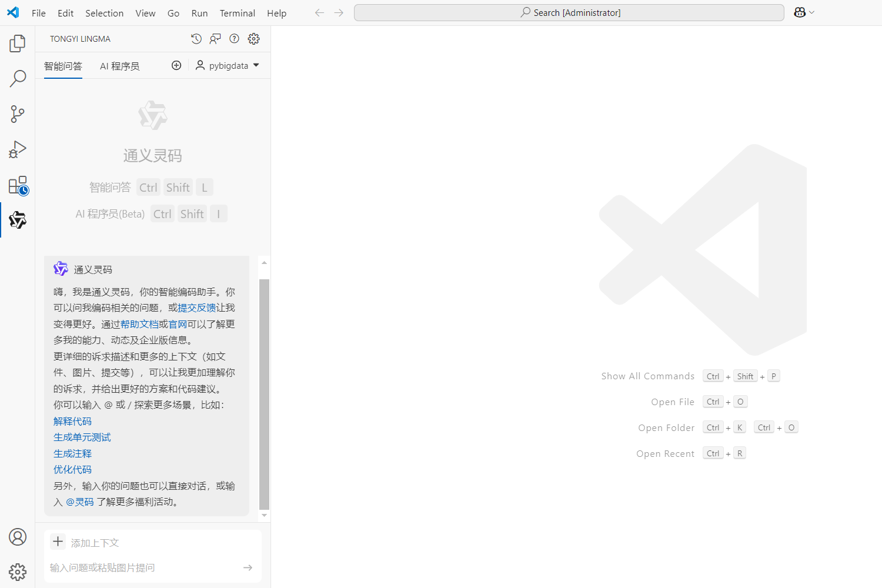The height and width of the screenshot is (588, 882).
Task: Open Tongyi Lingma settings gear icon
Action: point(253,39)
